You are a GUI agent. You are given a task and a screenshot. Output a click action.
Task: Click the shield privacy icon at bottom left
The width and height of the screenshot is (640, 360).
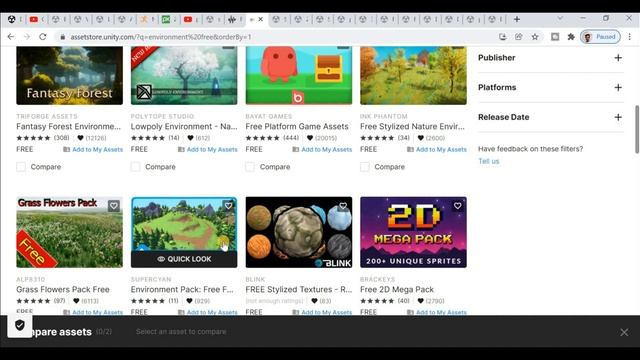point(20,325)
